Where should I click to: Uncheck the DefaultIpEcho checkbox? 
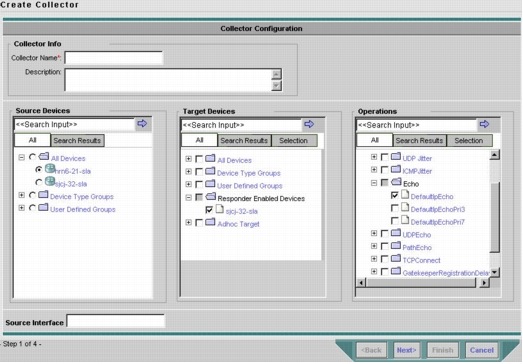pos(395,195)
